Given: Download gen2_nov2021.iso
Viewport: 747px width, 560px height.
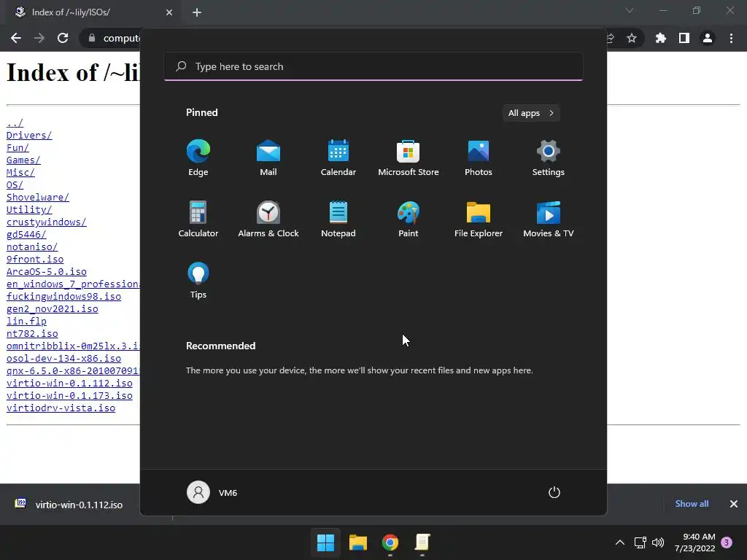Looking at the screenshot, I should click(x=52, y=308).
